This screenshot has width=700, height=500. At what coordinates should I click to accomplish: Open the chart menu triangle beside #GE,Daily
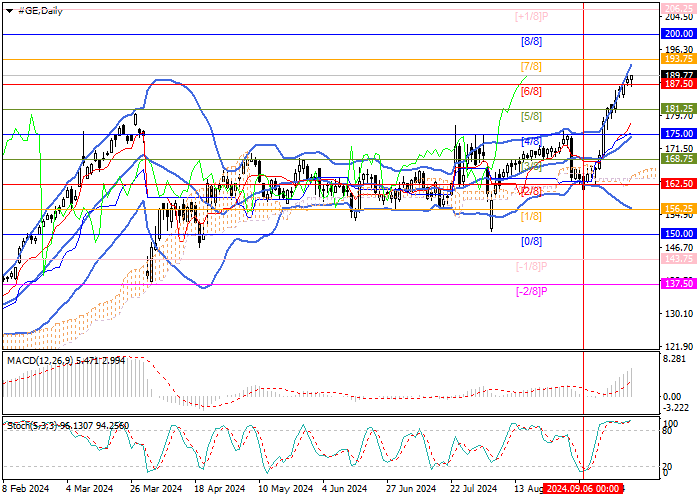point(9,11)
